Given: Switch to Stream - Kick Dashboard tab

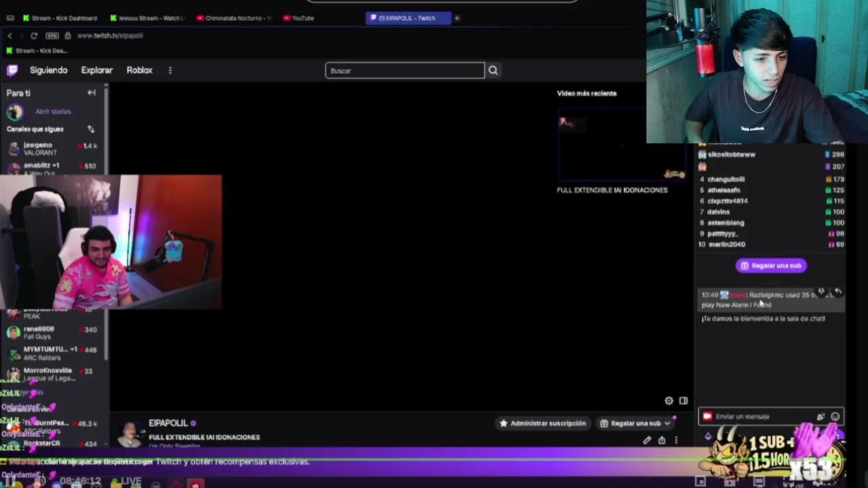Looking at the screenshot, I should (x=60, y=18).
